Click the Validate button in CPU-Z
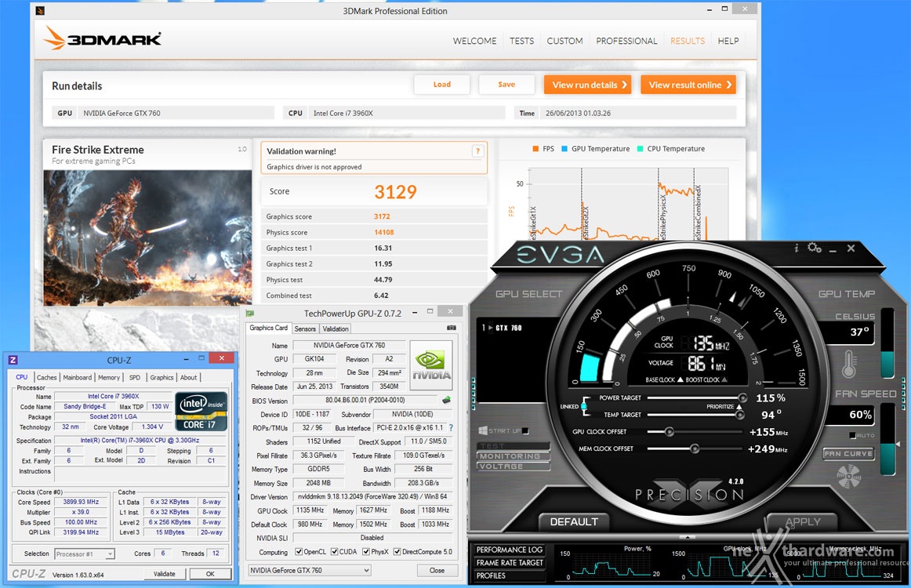 [165, 574]
